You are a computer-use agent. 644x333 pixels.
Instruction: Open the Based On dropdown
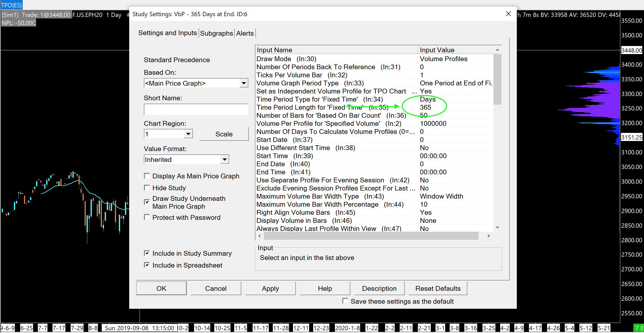click(x=244, y=83)
